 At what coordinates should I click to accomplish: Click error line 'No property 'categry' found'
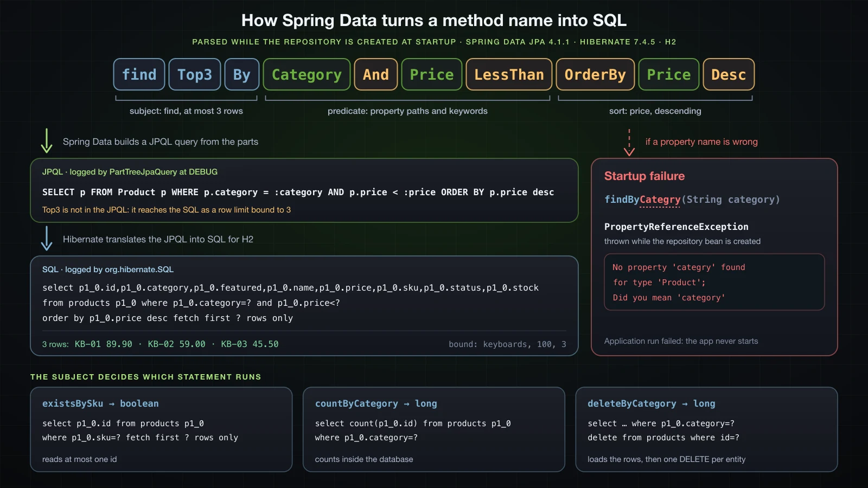(679, 267)
